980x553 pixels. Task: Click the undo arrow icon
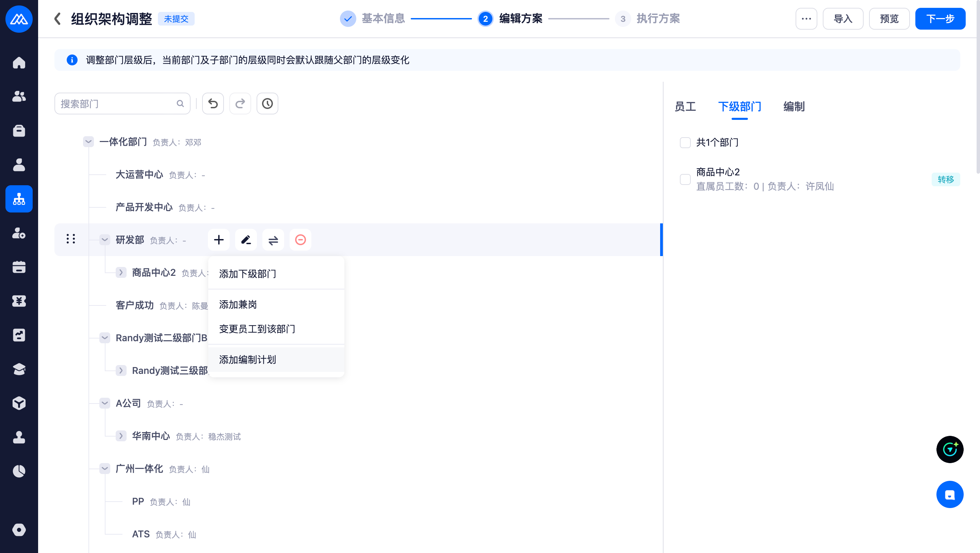coord(213,104)
